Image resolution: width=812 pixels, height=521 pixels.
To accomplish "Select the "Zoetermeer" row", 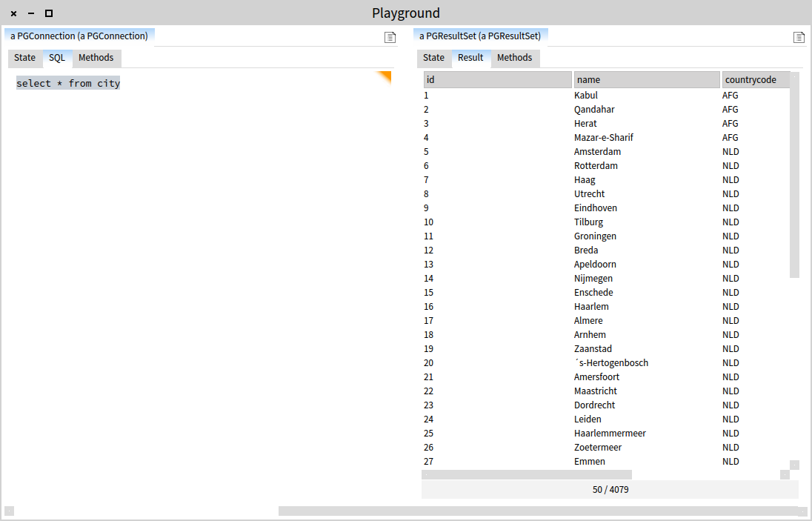I will [606, 448].
